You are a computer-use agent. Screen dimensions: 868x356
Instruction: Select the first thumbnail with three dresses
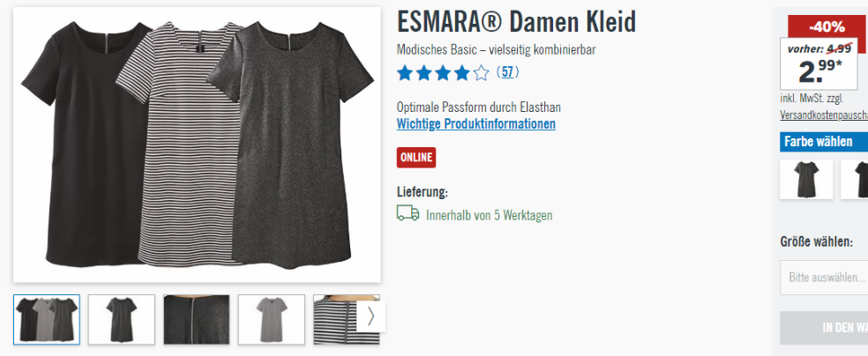[47, 320]
